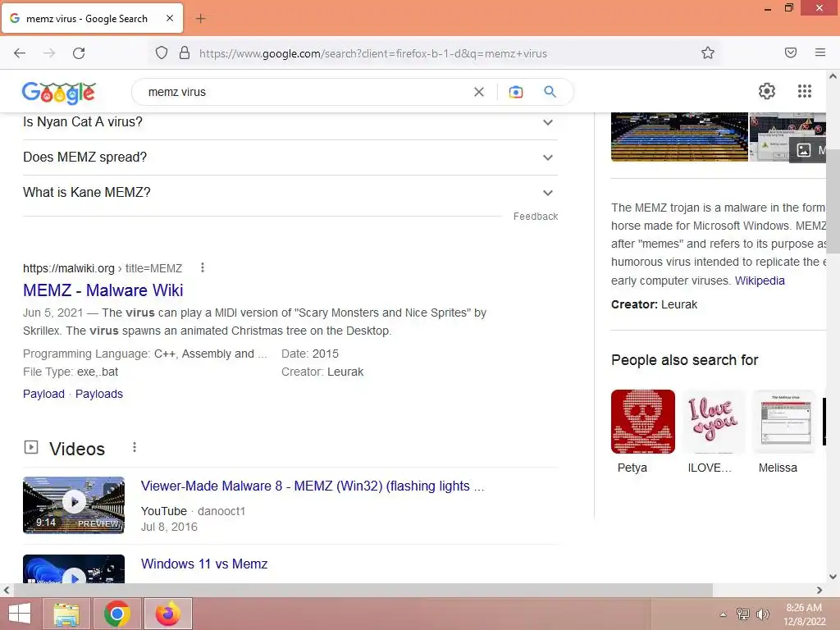This screenshot has height=630, width=840.
Task: Launch Chrome from the taskbar
Action: 116,614
